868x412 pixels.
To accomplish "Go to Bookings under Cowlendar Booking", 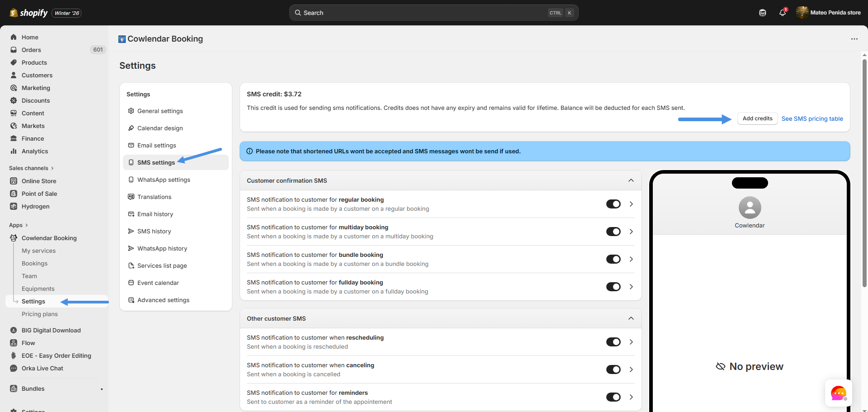I will tap(34, 263).
